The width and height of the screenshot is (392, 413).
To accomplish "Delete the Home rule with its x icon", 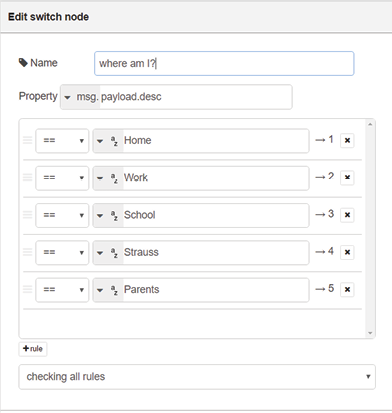I will pos(347,140).
